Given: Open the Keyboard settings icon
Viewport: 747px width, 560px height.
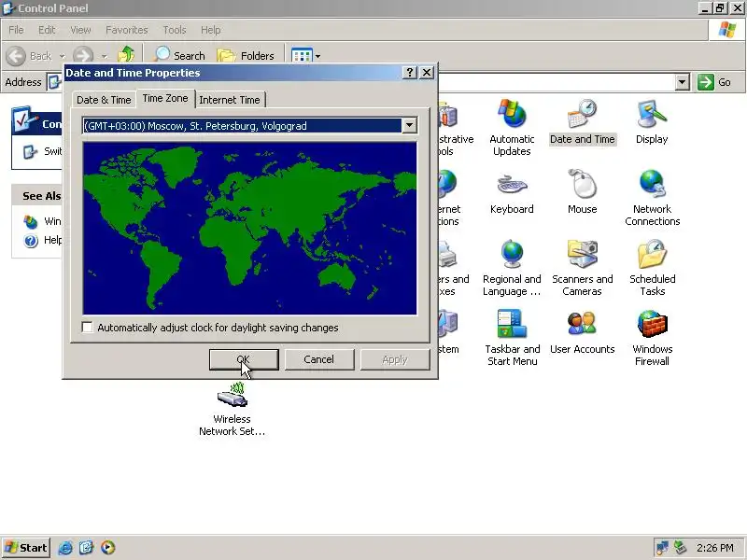Looking at the screenshot, I should click(x=512, y=192).
